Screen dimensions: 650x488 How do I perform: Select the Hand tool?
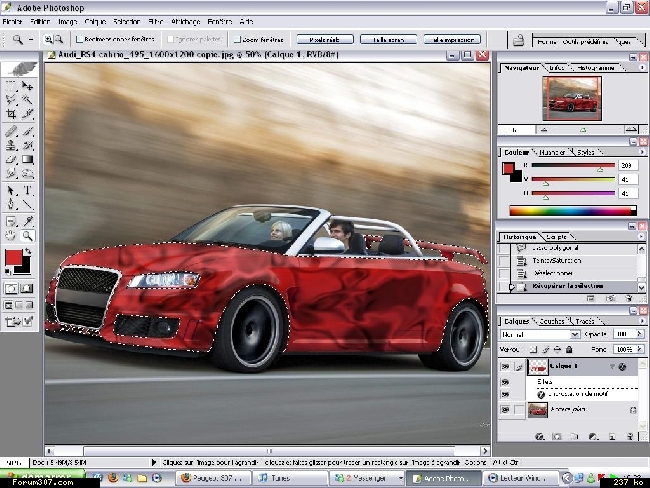click(x=11, y=236)
